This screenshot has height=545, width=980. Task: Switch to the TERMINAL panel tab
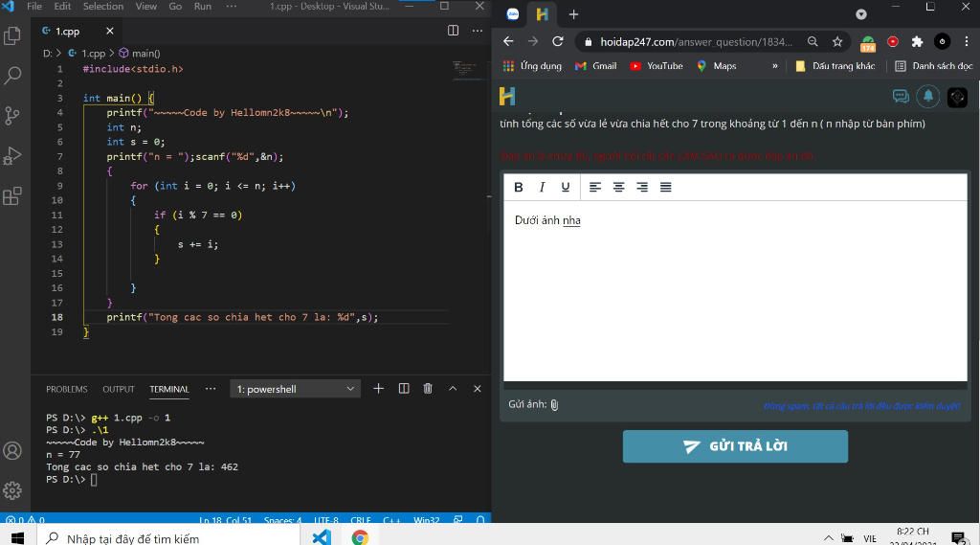tap(168, 389)
